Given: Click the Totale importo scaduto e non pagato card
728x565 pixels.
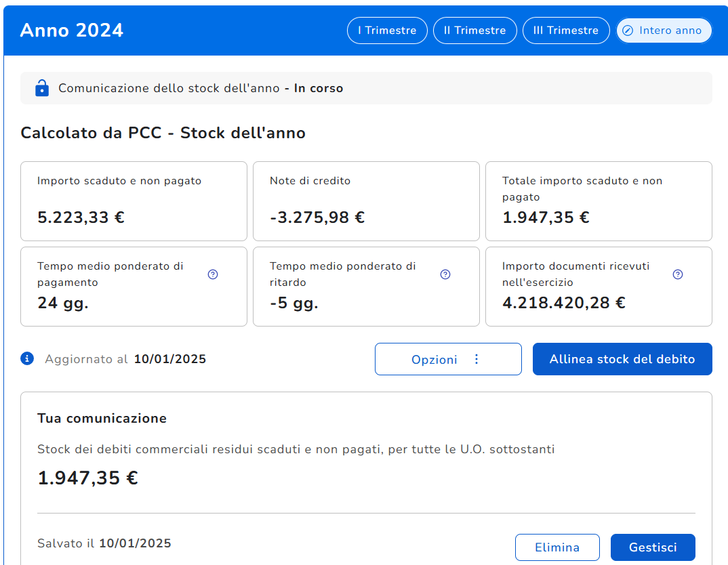Looking at the screenshot, I should click(599, 201).
